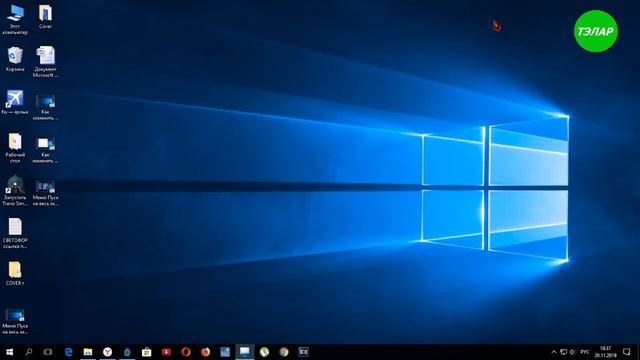Open the Windows Start menu
Screen dimensions: 640x360
point(9,352)
